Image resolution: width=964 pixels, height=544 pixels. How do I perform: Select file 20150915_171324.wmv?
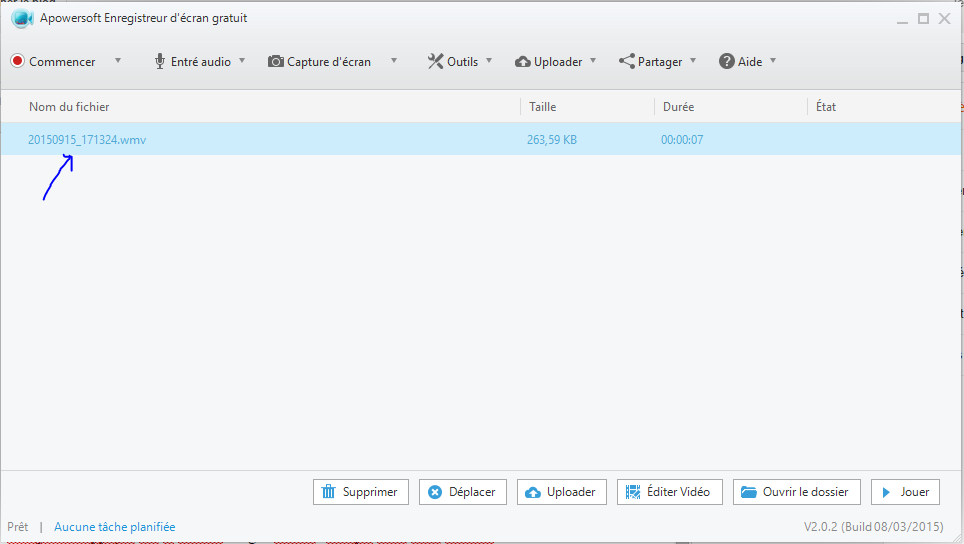click(87, 140)
